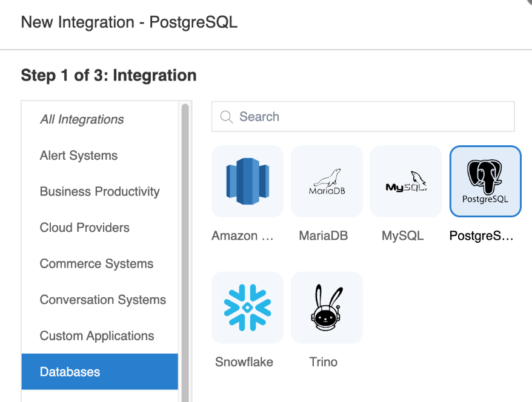Click the "Amazon …" tile label
The image size is (532, 402).
coord(242,236)
